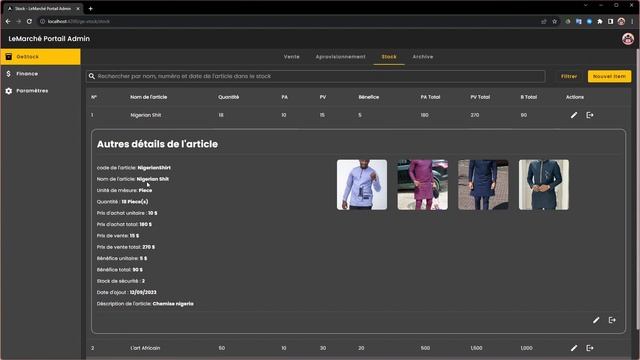Image resolution: width=640 pixels, height=360 pixels.
Task: Open the browser extensions puzzle icon
Action: coord(600,21)
